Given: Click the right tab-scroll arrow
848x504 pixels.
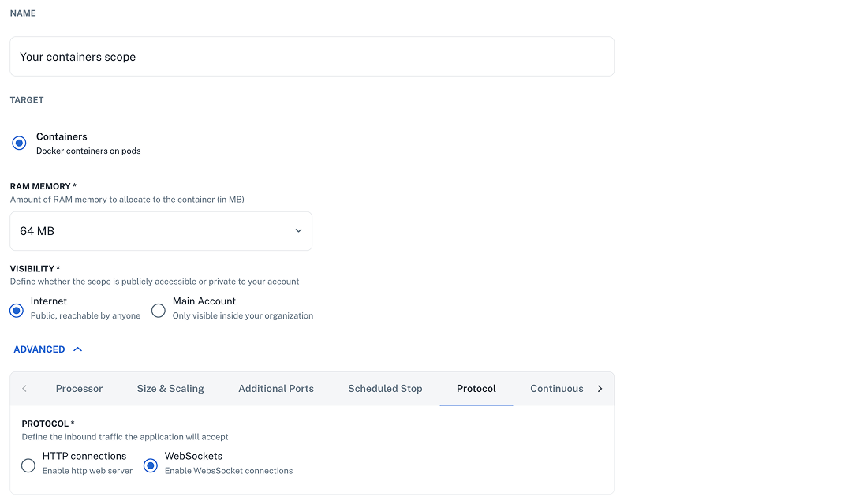Looking at the screenshot, I should tap(600, 388).
